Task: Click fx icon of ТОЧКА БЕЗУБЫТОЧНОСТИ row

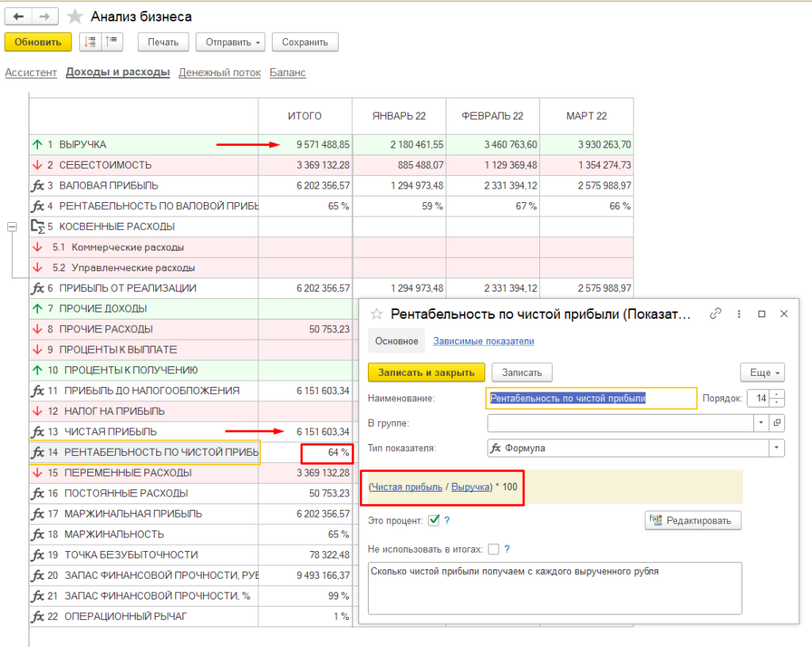Action: tap(37, 555)
